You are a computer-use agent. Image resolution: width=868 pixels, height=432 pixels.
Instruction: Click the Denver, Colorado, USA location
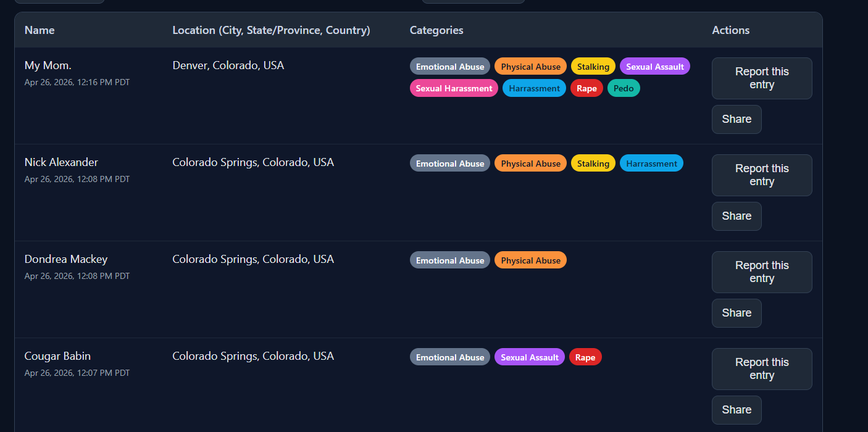(228, 65)
